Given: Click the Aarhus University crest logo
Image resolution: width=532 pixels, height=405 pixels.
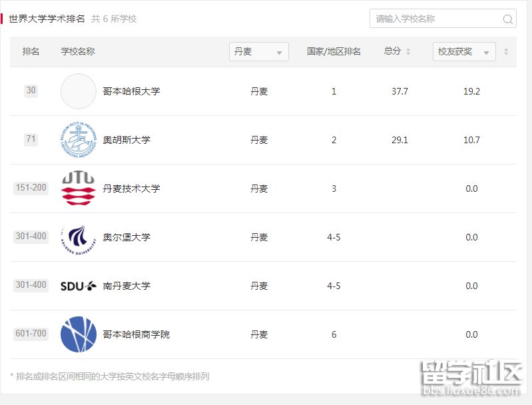Looking at the screenshot, I should [79, 140].
